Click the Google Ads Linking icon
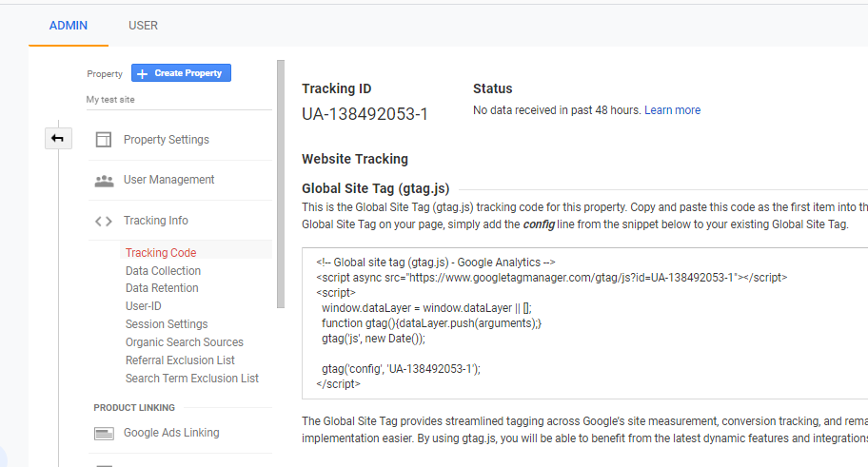Image resolution: width=868 pixels, height=467 pixels. coord(104,434)
